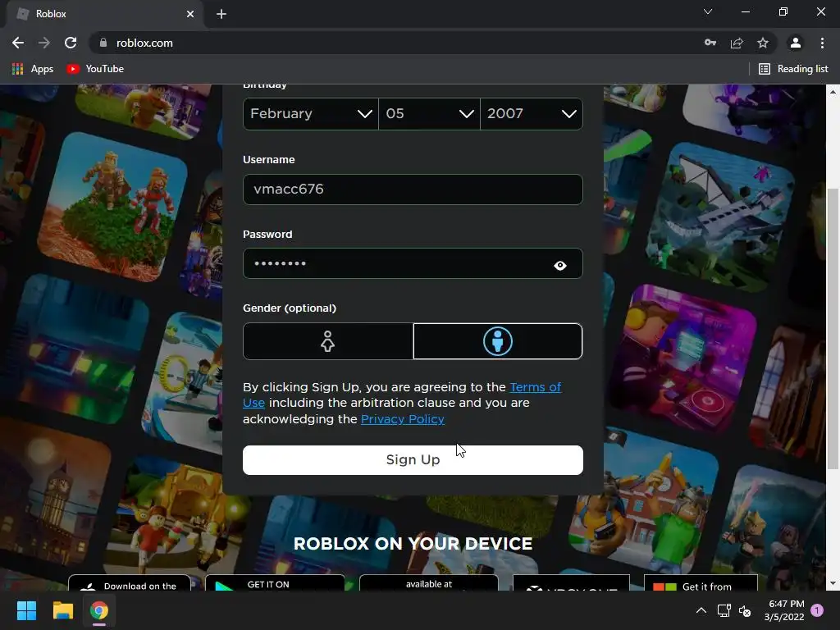Viewport: 840px width, 630px height.
Task: Open File Explorer from taskbar
Action: click(62, 610)
